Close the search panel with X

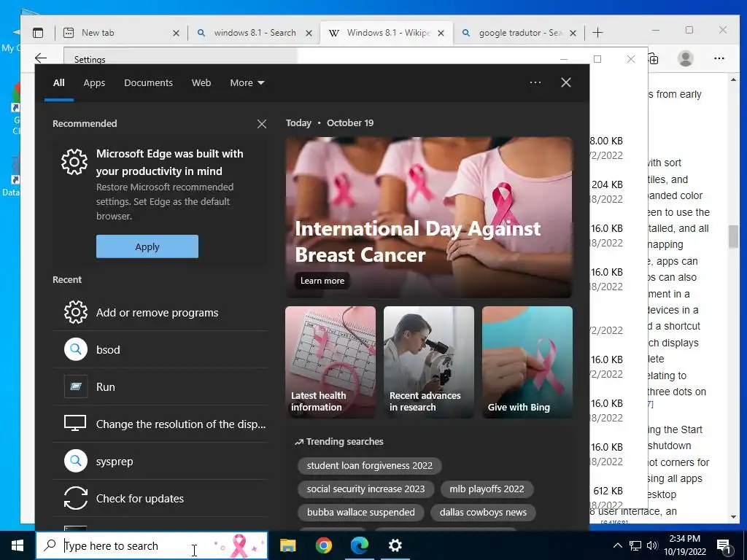tap(566, 82)
